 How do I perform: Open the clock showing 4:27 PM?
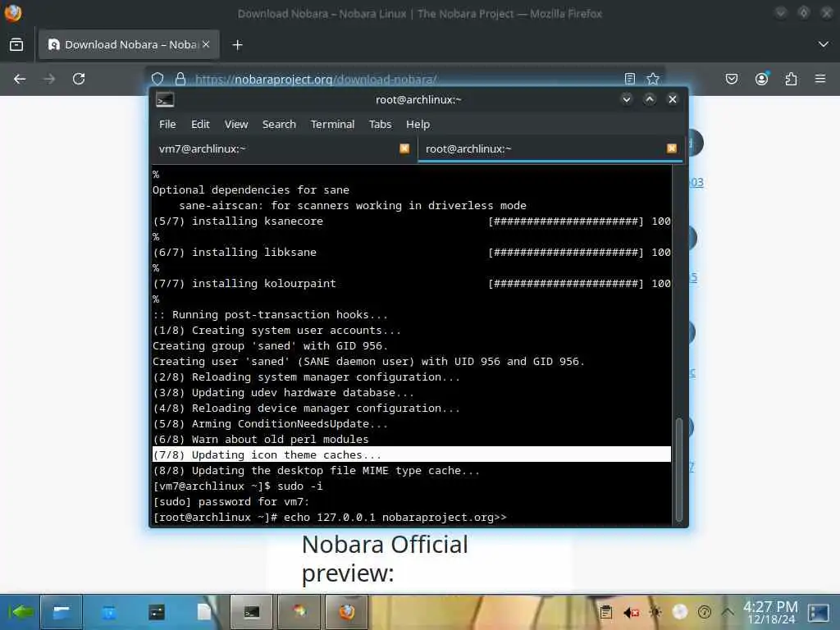771,612
